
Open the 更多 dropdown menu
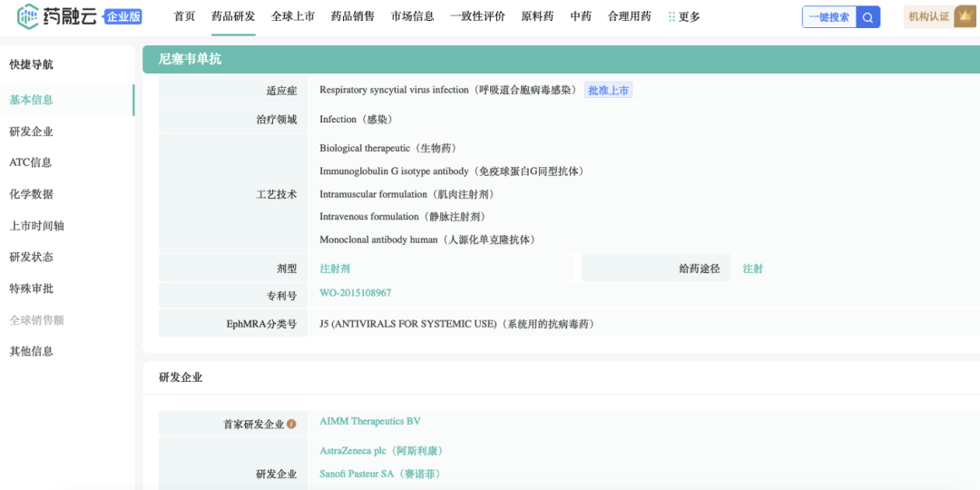point(684,16)
